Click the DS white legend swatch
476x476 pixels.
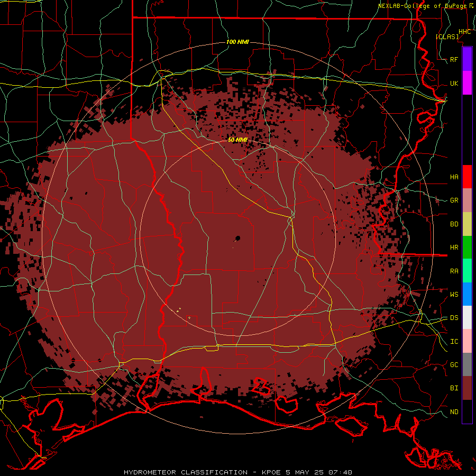coord(467,317)
